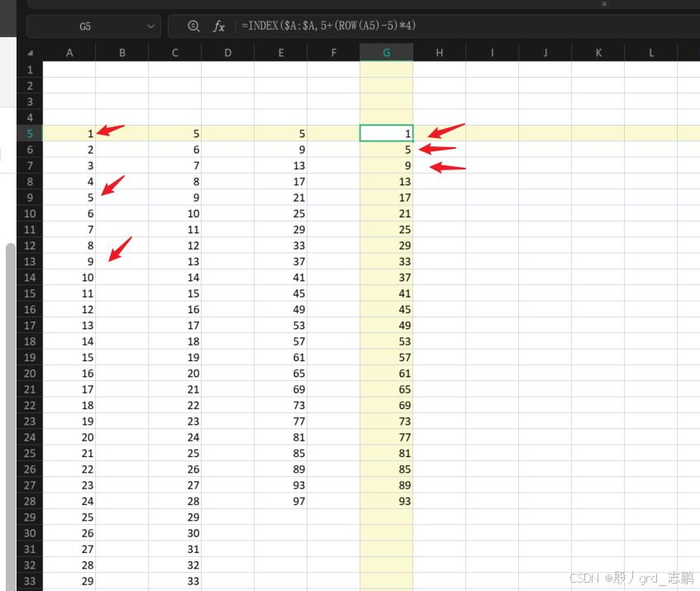
Task: Select empty cell G1
Action: (x=387, y=69)
